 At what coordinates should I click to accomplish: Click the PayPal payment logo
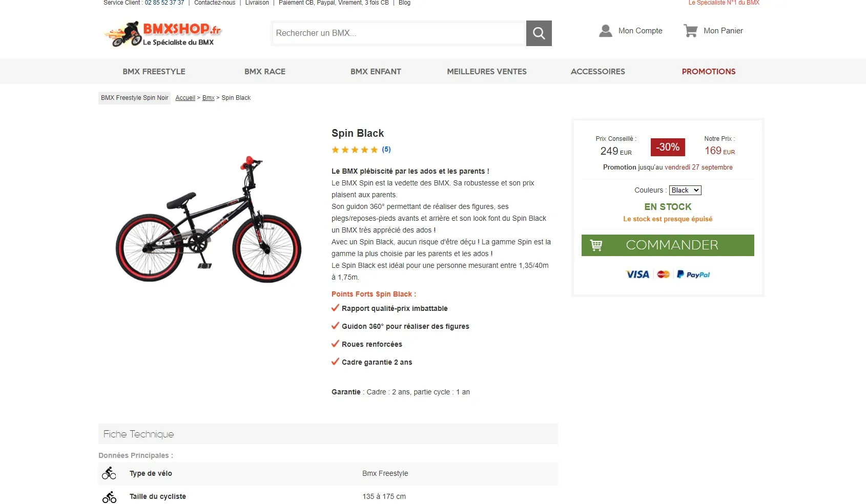pos(693,275)
